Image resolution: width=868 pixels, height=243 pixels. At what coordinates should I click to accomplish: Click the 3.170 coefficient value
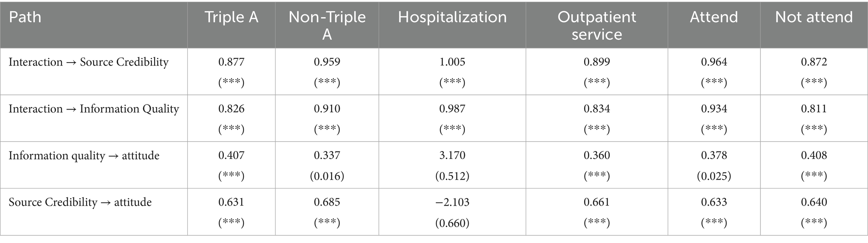click(452, 156)
